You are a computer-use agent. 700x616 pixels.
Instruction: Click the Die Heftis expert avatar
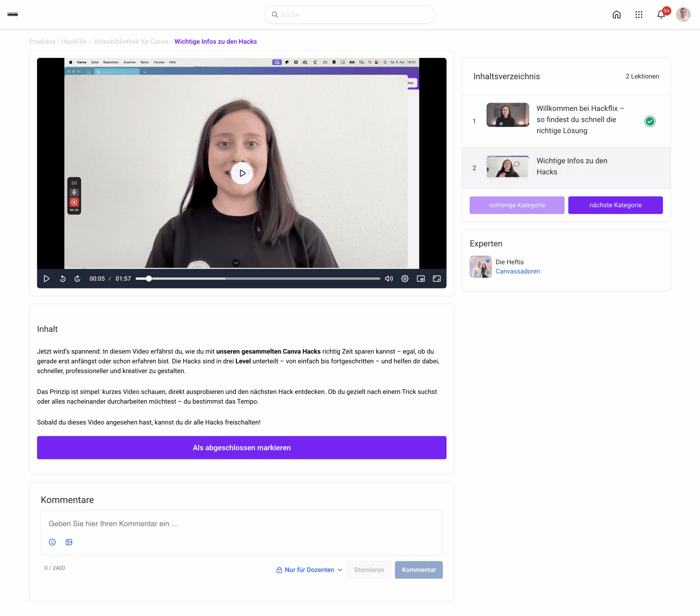click(x=481, y=266)
